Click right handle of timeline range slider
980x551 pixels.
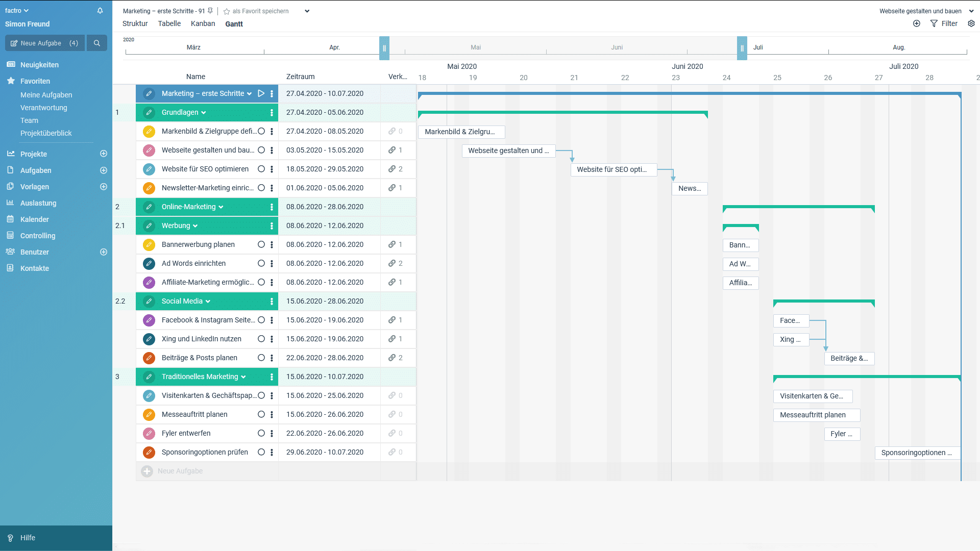tap(742, 48)
